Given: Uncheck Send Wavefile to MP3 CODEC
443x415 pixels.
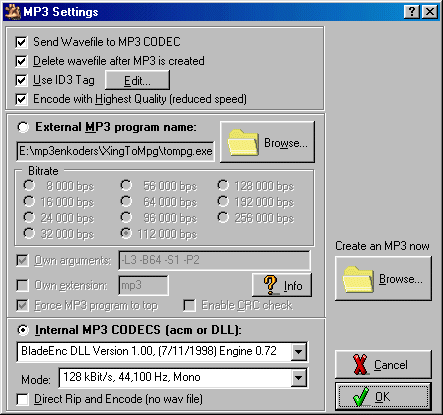Looking at the screenshot, I should pyautogui.click(x=21, y=42).
